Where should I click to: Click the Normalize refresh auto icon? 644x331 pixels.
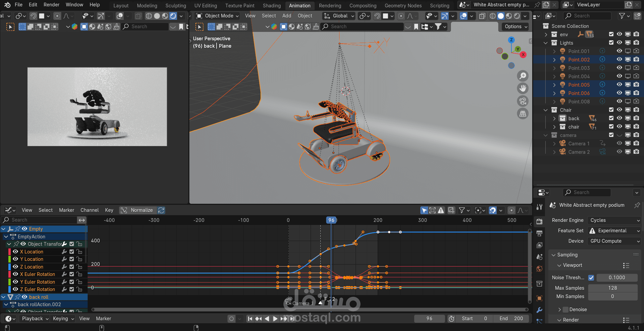pos(161,210)
